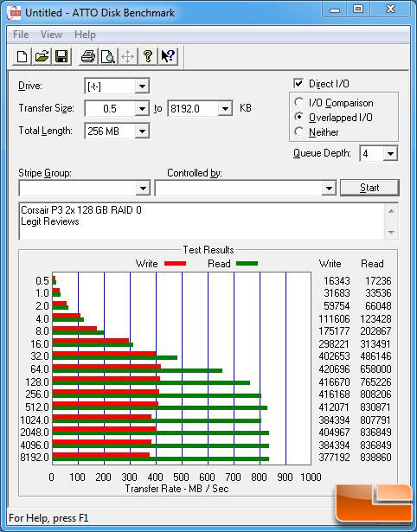417x532 pixels.
Task: Open the File menu
Action: [21, 35]
